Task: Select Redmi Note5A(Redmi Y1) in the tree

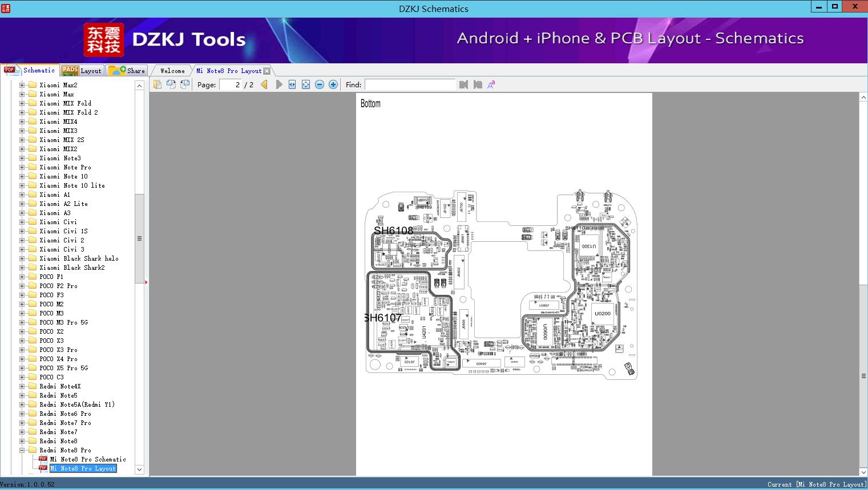Action: (x=77, y=404)
